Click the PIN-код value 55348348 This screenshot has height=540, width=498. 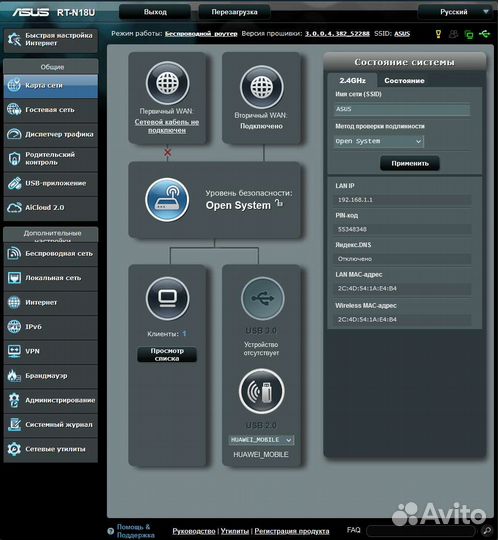[x=403, y=229]
